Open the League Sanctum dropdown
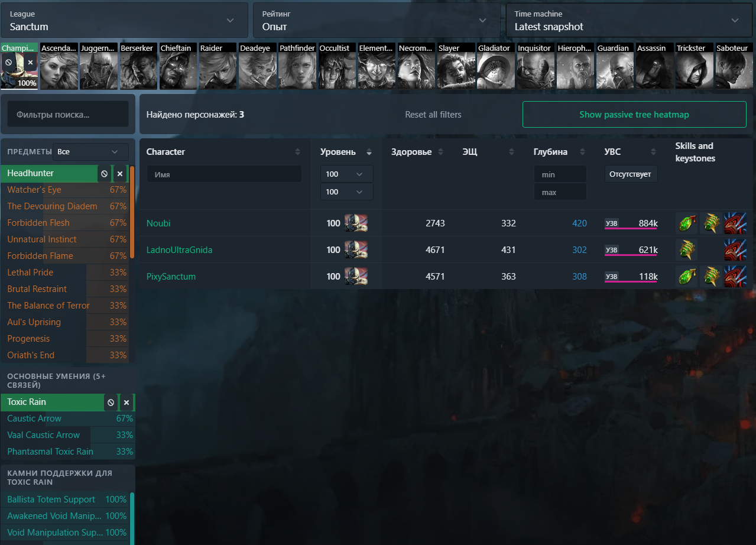This screenshot has width=756, height=545. coord(124,21)
